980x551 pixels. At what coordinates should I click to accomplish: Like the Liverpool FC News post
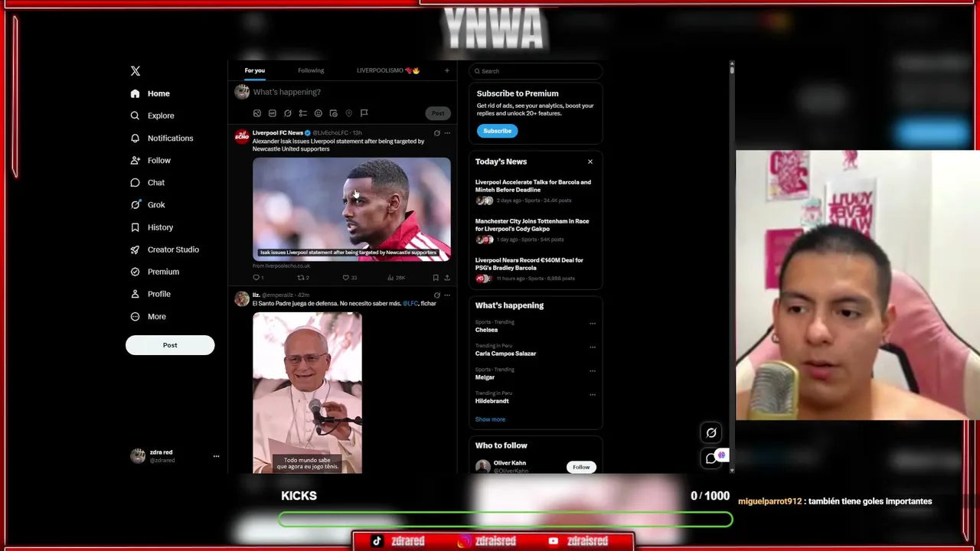pos(346,278)
